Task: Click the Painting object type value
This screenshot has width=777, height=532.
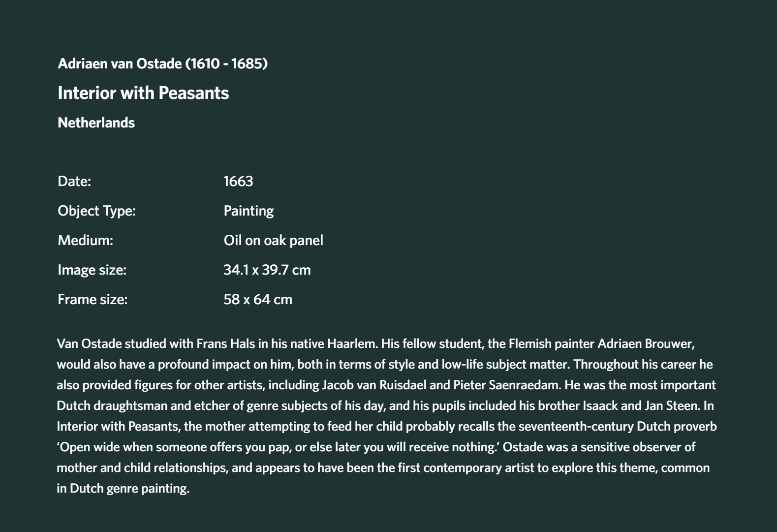Action: [249, 211]
